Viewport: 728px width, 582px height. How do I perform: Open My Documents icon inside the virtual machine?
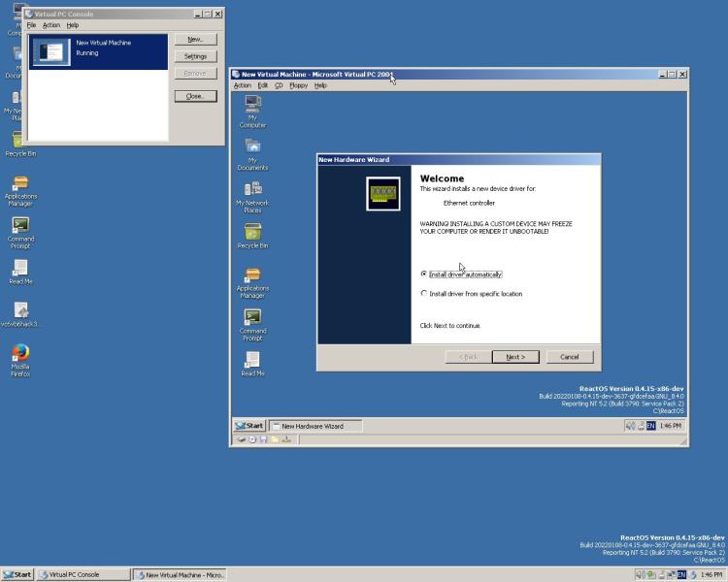click(x=252, y=154)
